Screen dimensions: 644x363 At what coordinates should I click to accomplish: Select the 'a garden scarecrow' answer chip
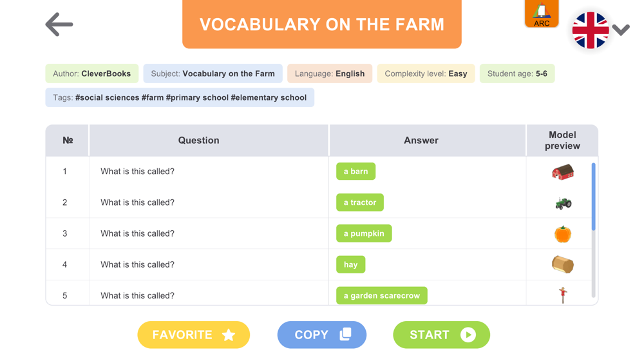pos(381,295)
